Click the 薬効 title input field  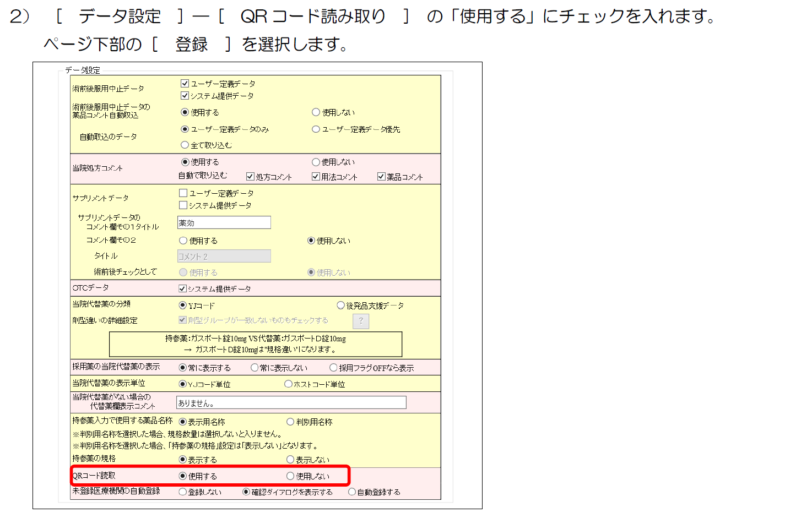coord(224,222)
